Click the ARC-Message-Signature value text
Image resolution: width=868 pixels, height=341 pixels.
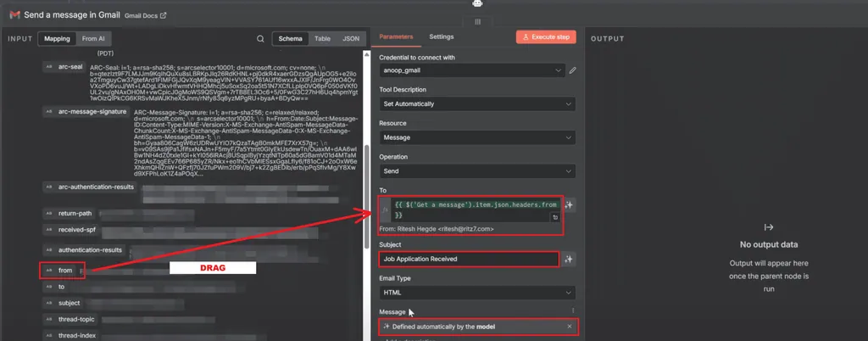(x=246, y=143)
